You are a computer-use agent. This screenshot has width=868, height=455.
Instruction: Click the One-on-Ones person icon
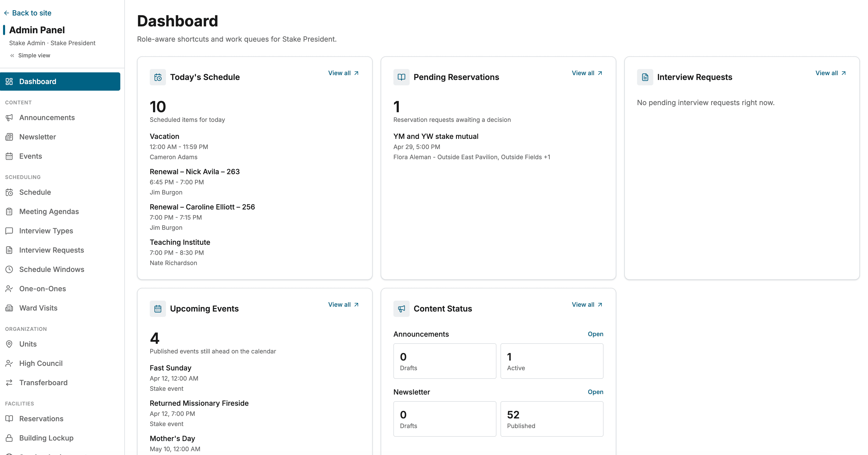point(9,288)
